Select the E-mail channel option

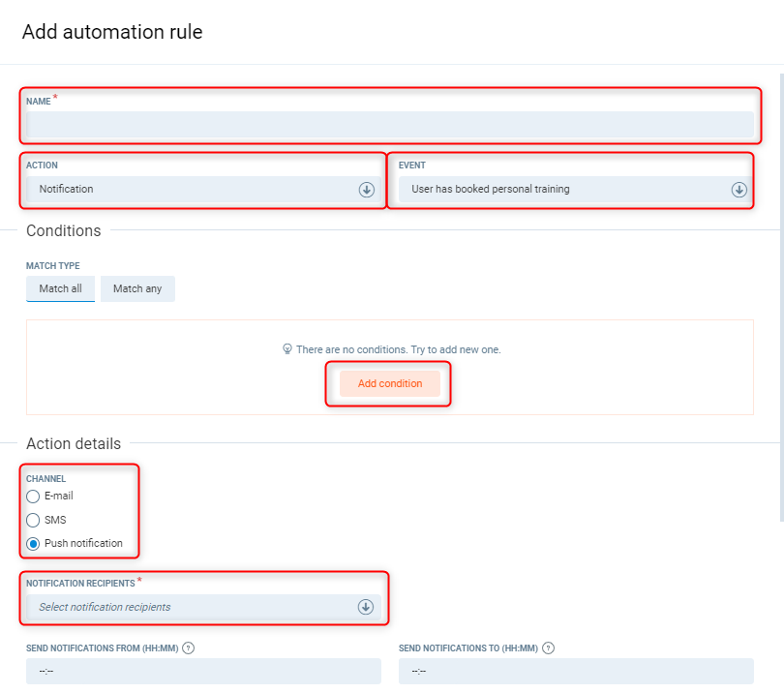pos(33,497)
